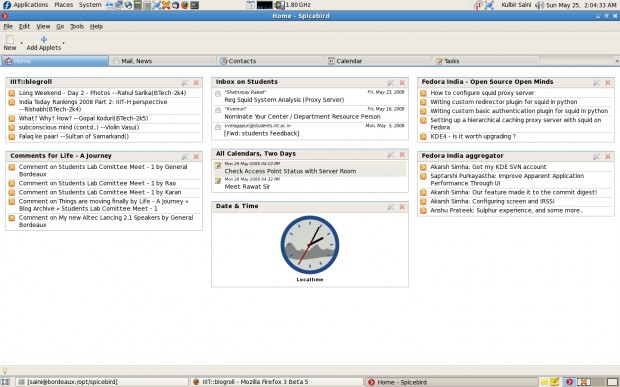This screenshot has height=387, width=620.
Task: Open 'Saptarshi Purkayastha: Improve Apparent Application Performance'
Action: coord(507,179)
